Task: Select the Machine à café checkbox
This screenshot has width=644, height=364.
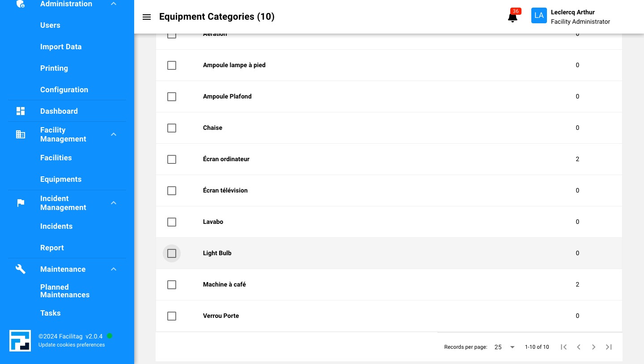Action: 172,285
